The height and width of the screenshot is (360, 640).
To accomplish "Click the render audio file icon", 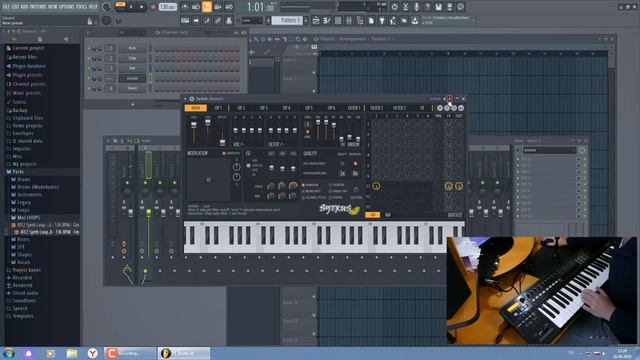I will [x=449, y=7].
